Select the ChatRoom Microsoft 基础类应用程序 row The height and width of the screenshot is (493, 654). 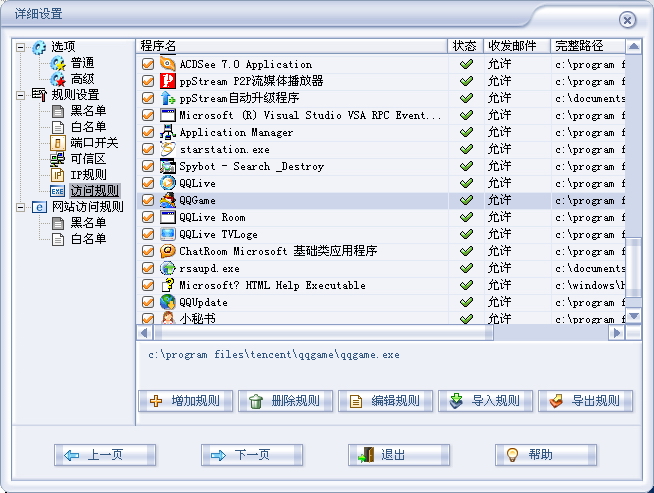click(381, 251)
